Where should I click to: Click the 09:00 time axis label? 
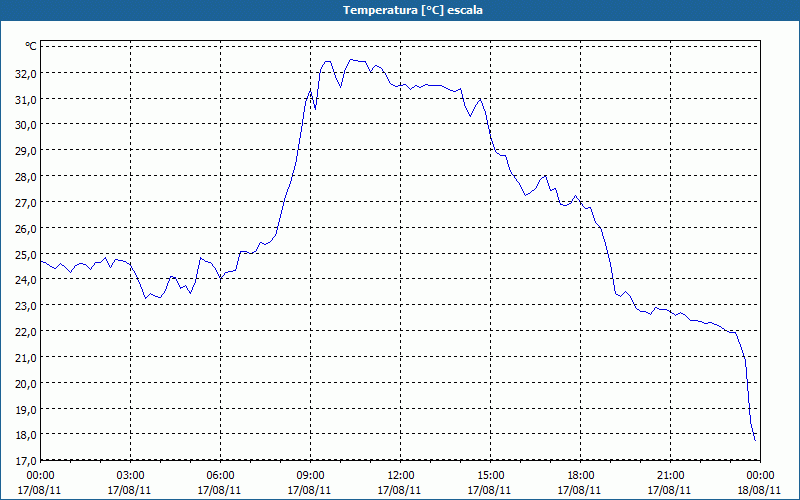coord(311,476)
